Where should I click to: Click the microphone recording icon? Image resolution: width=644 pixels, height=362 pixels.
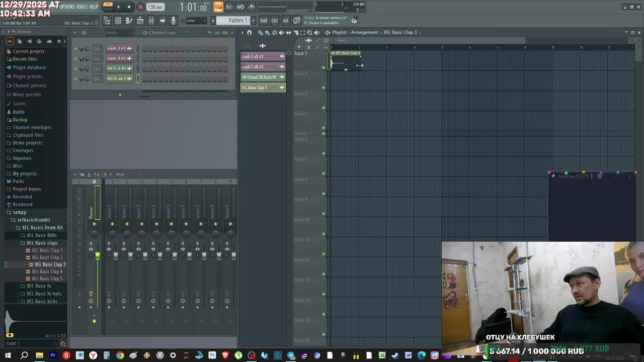click(173, 21)
